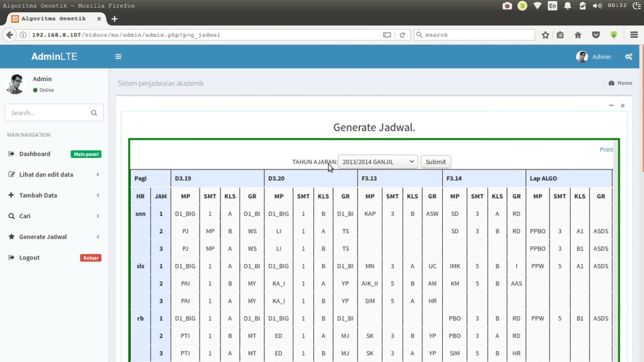644x362 pixels.
Task: Click the sidebar search magnifier icon
Action: (x=94, y=113)
